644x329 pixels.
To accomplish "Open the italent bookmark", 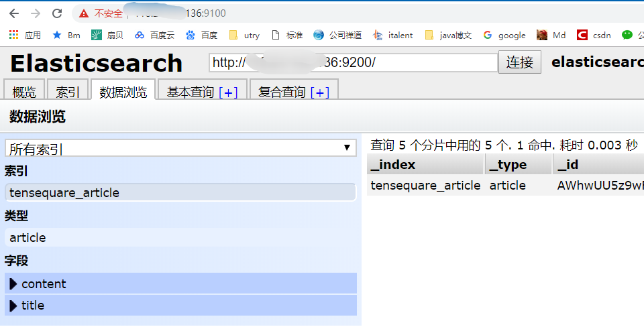I will (392, 36).
